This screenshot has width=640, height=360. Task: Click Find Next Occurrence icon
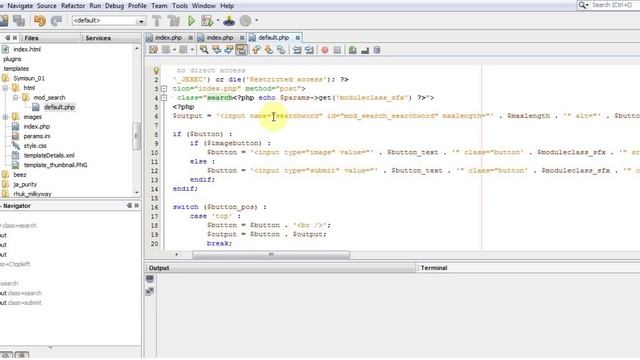(x=229, y=50)
